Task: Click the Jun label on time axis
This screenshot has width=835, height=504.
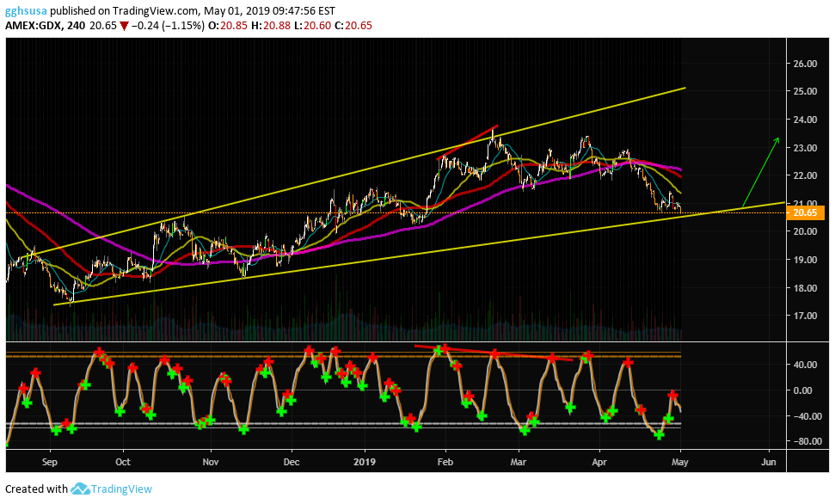Action: coord(769,462)
